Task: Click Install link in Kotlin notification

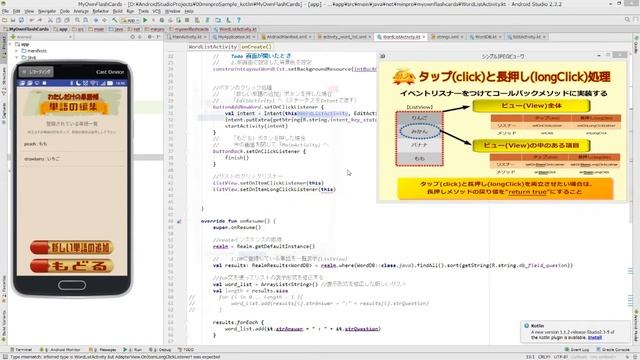Action: pos(595,338)
